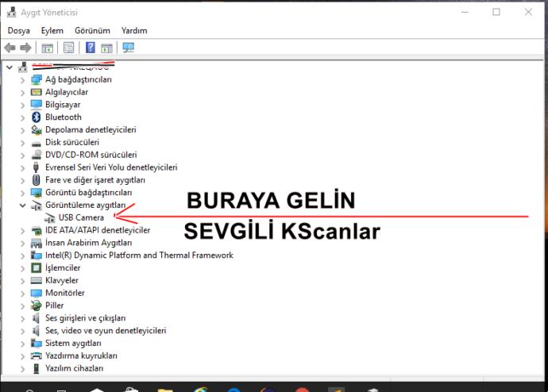The width and height of the screenshot is (548, 392).
Task: Expand the Bluetooth category chevron
Action: click(x=23, y=118)
